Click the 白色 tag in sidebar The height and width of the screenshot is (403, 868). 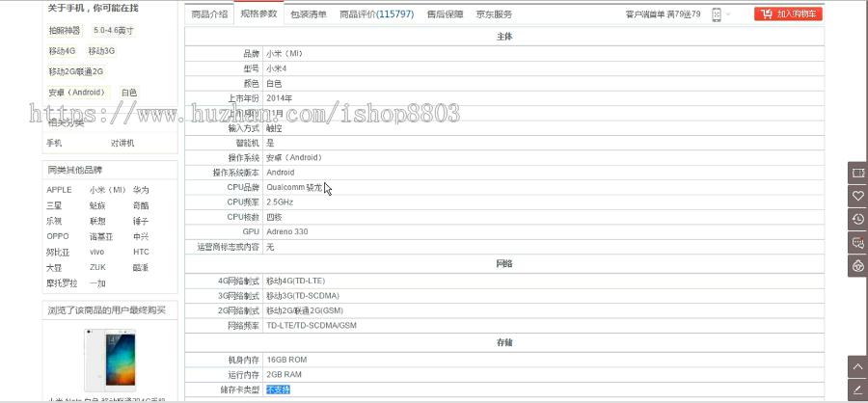click(129, 93)
